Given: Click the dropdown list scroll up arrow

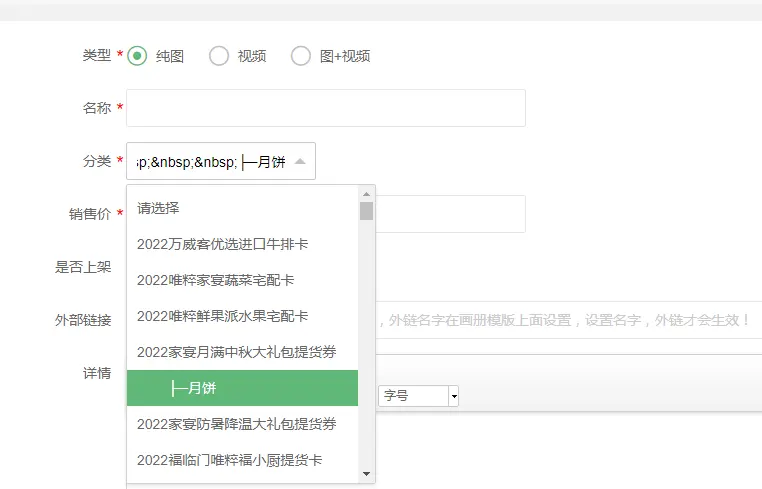Looking at the screenshot, I should coord(367,192).
